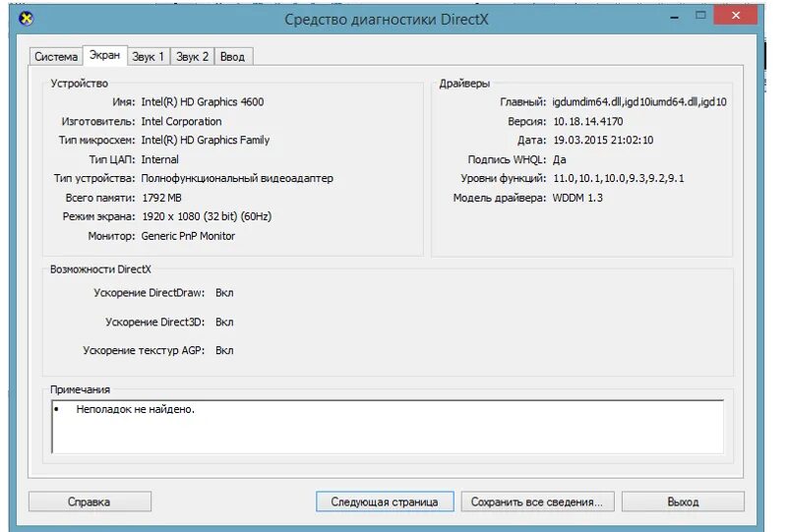The image size is (787, 532).
Task: Click the Примечания group heading
Action: pos(80,389)
